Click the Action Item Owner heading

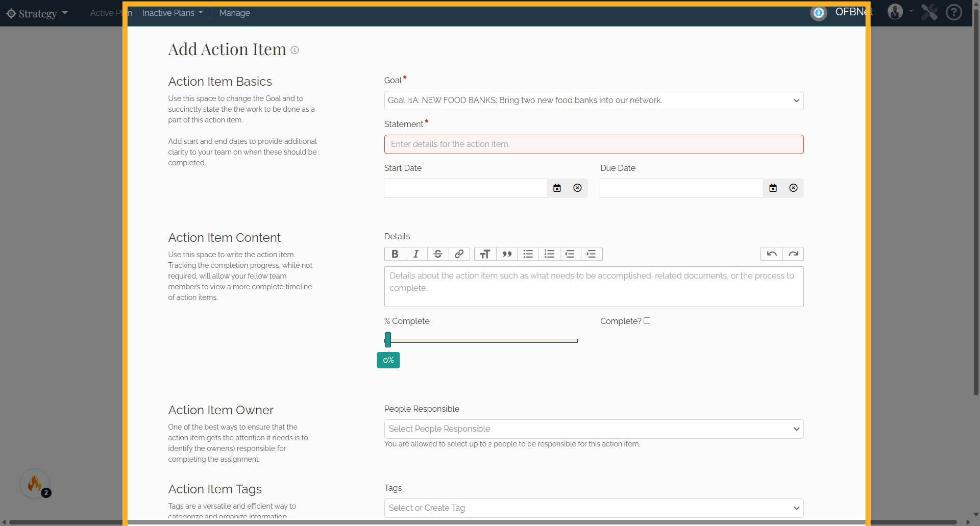click(220, 410)
